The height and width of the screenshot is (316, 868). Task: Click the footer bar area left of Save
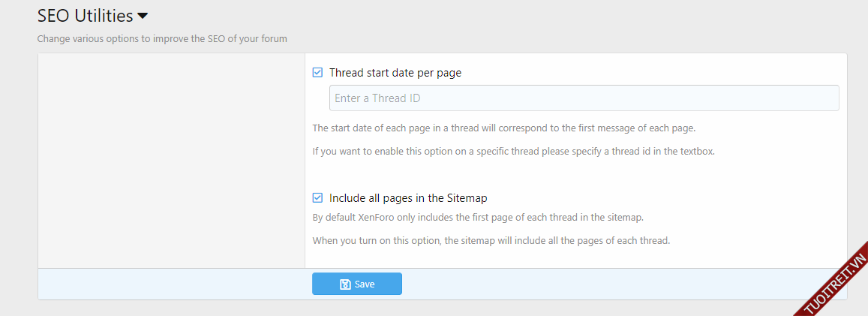[173, 284]
